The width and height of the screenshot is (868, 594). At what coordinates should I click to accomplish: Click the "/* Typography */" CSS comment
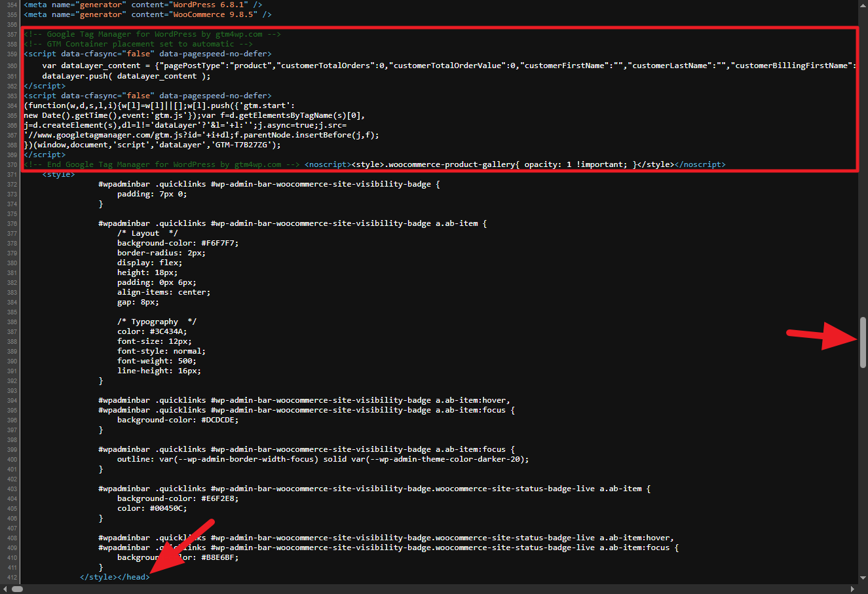tap(157, 322)
